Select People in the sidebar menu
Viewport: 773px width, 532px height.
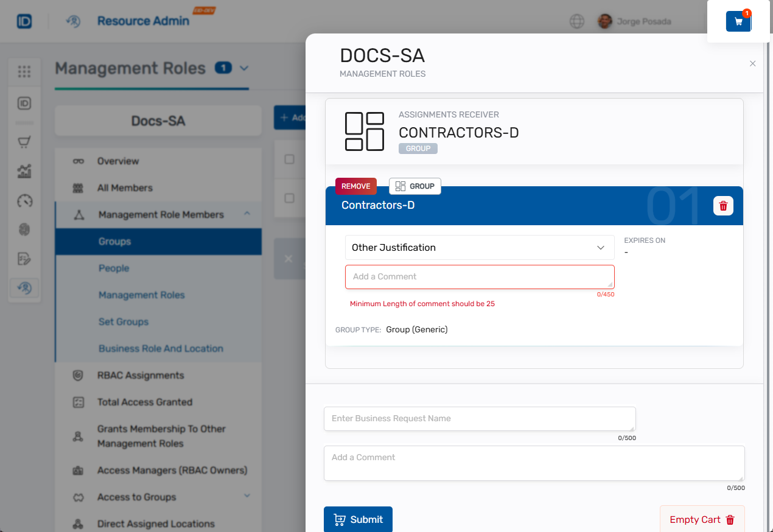[114, 268]
